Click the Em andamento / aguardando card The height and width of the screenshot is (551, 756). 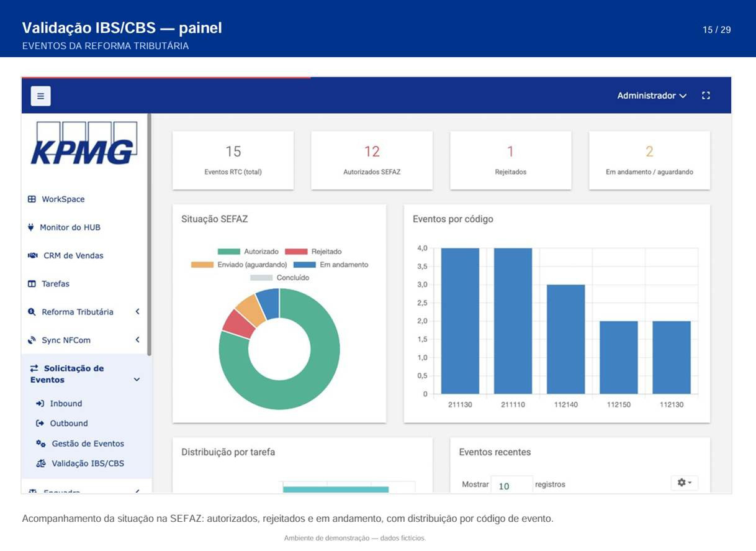point(649,160)
